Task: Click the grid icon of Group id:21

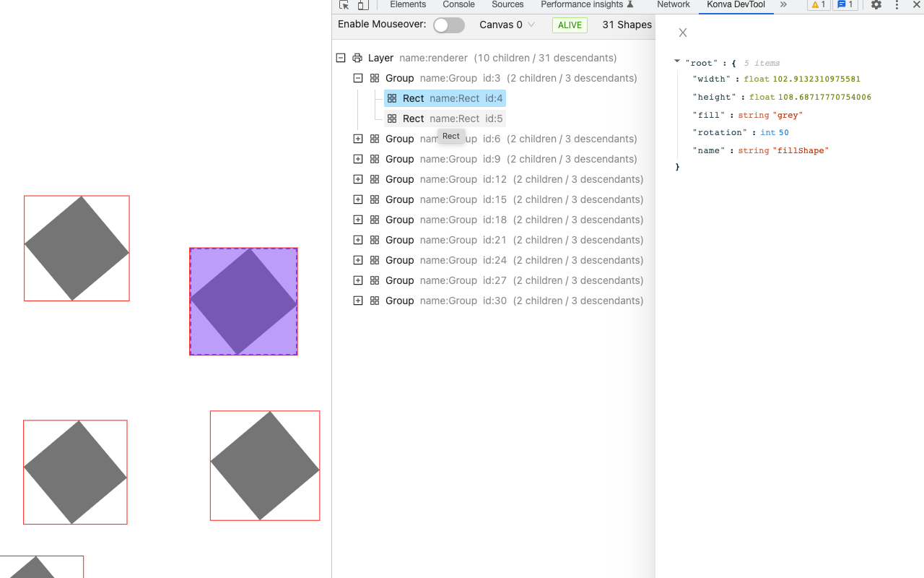Action: pos(375,240)
